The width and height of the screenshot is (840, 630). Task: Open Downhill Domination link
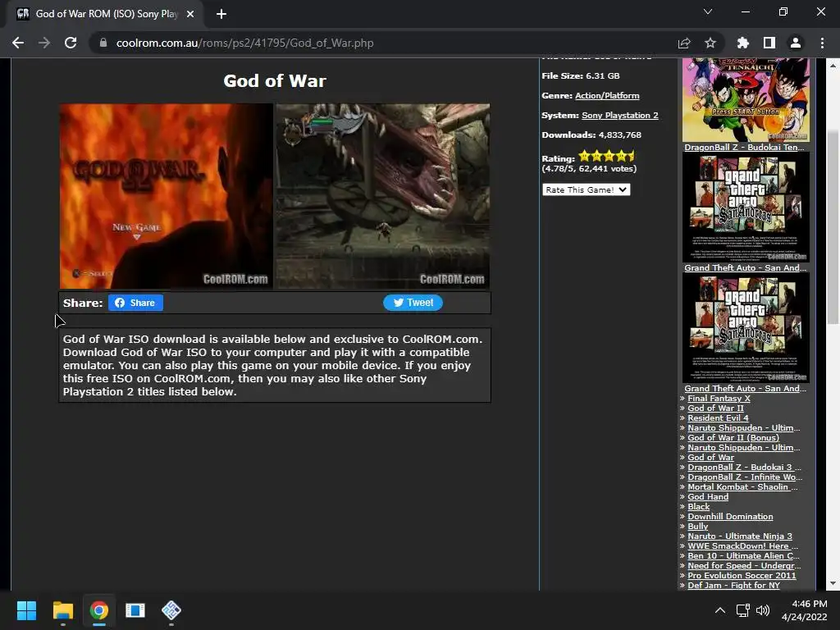[730, 517]
